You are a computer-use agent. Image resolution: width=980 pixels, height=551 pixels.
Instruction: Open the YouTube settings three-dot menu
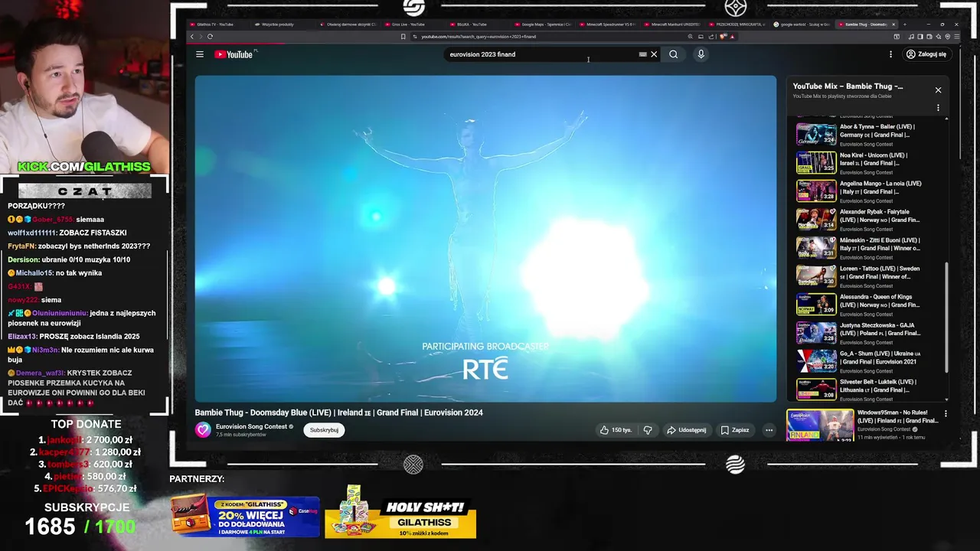890,54
